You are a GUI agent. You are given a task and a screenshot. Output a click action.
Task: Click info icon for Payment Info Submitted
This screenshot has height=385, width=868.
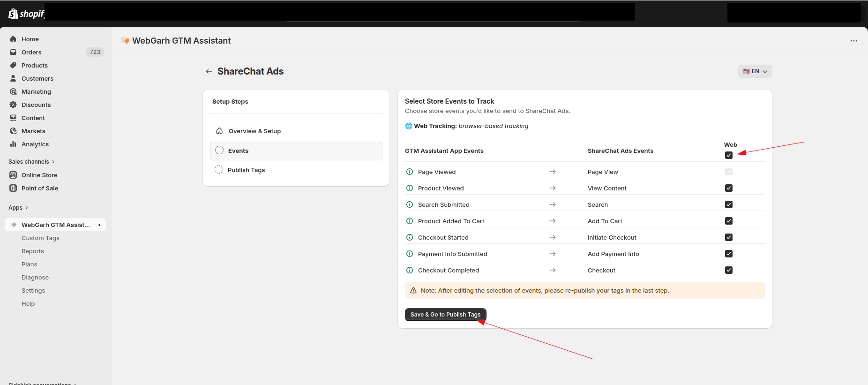410,254
